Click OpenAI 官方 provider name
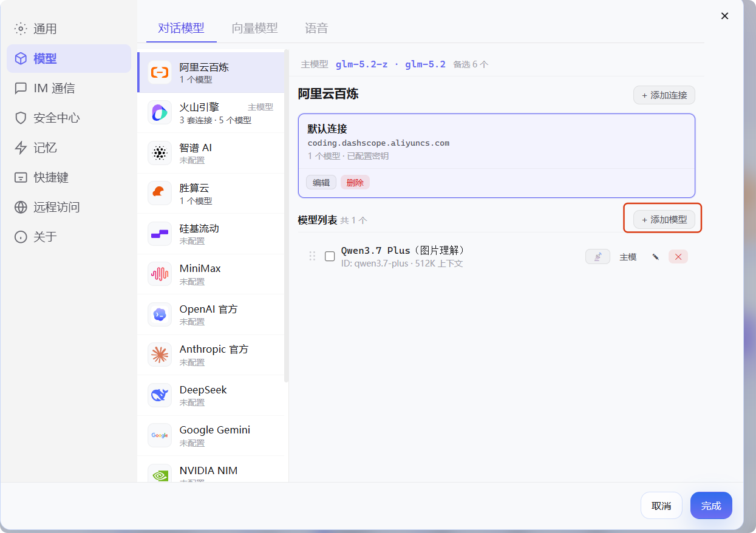 click(208, 309)
